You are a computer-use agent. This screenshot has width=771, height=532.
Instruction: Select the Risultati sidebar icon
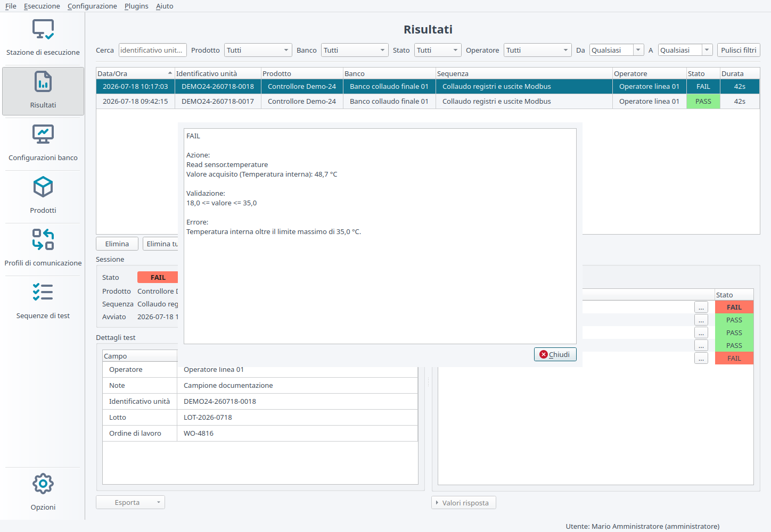click(43, 82)
